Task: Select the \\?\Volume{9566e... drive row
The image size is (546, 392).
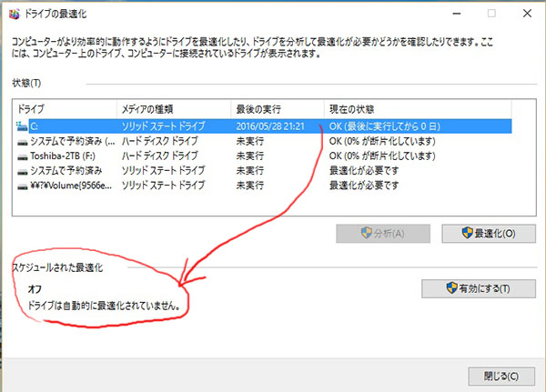Action: [x=264, y=186]
